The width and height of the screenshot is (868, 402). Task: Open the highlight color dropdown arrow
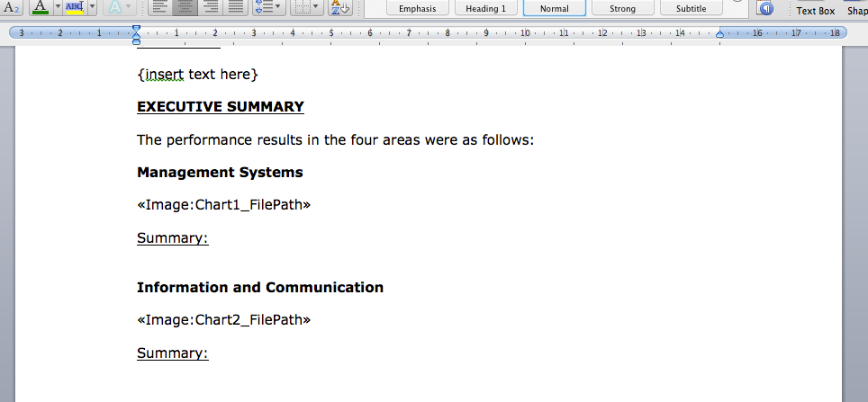pos(92,7)
